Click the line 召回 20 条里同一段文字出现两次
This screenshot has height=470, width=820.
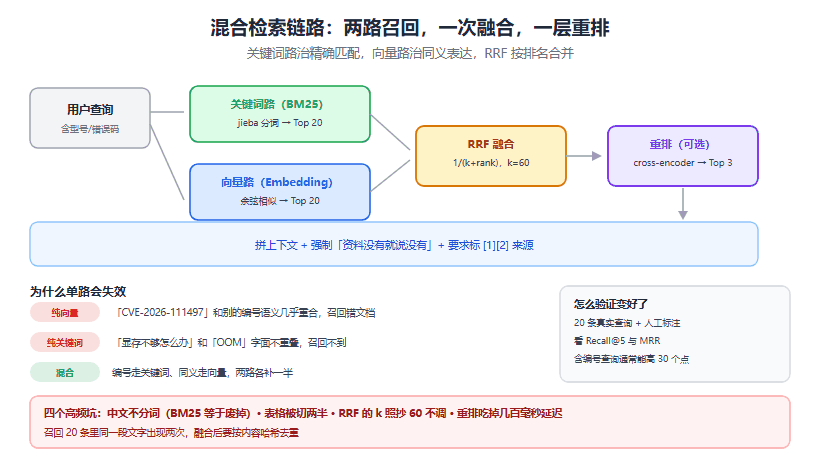click(x=171, y=432)
